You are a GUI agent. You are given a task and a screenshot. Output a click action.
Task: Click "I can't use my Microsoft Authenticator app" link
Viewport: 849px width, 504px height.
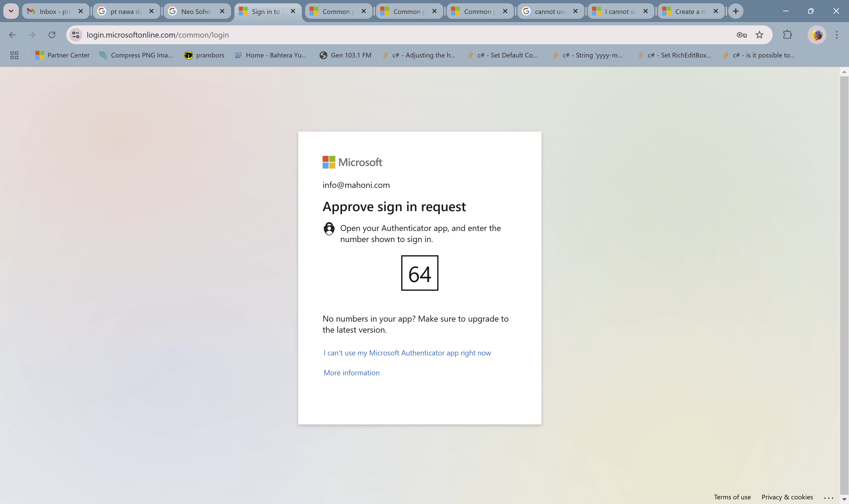coord(407,353)
